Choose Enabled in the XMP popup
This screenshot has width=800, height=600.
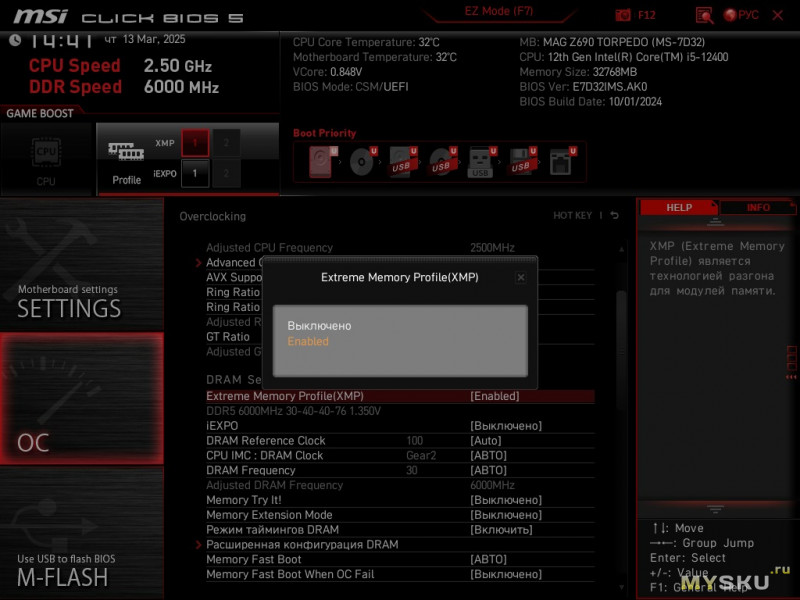[308, 342]
